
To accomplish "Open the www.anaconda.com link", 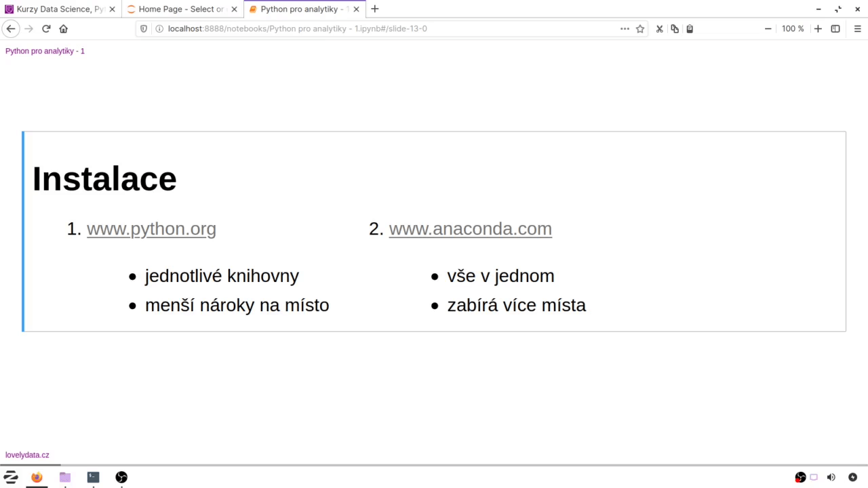I will point(470,229).
